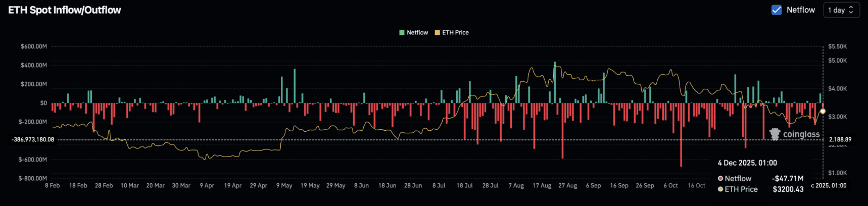Click the tallest green inflow bar near 17 Aug
868x206 pixels.
pos(554,82)
